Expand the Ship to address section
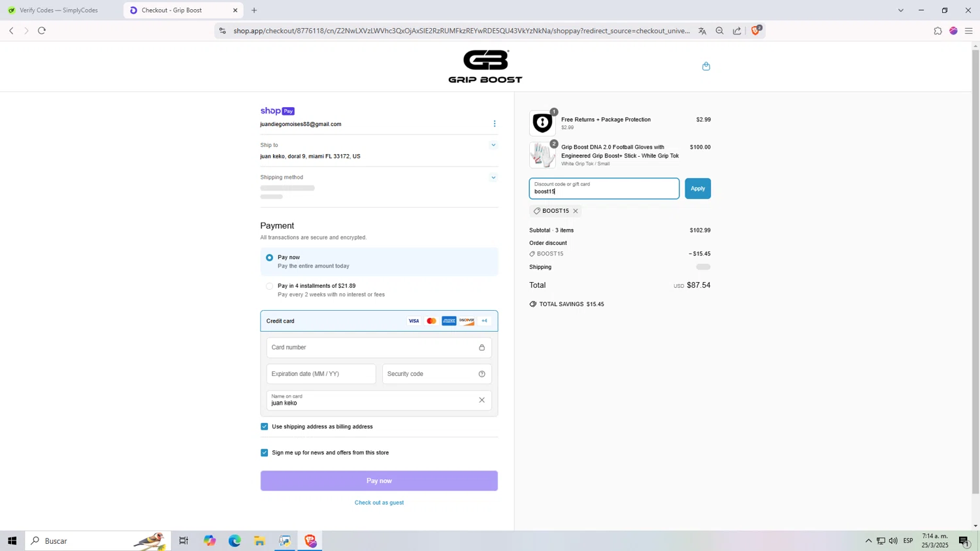This screenshot has height=551, width=980. pyautogui.click(x=493, y=145)
